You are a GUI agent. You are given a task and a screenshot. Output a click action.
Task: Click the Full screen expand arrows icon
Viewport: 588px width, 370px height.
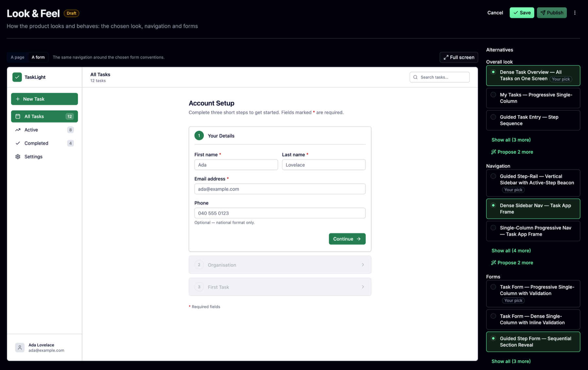tap(446, 57)
